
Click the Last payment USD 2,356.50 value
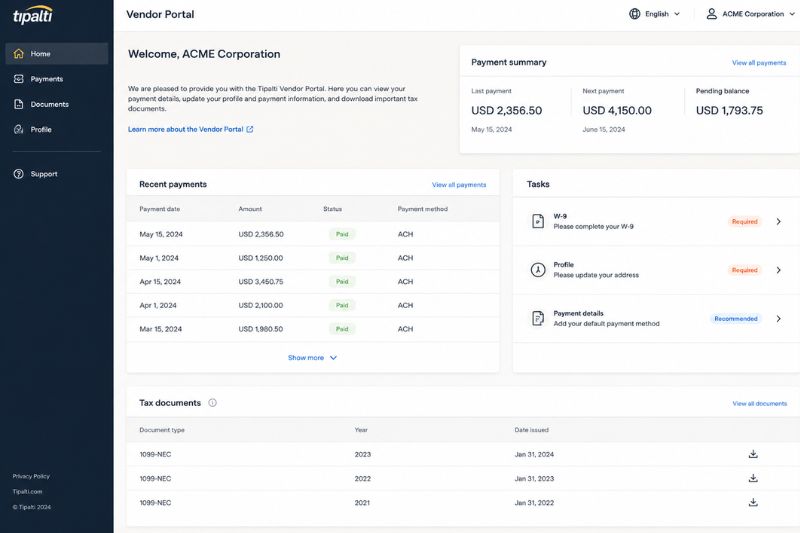(x=506, y=111)
